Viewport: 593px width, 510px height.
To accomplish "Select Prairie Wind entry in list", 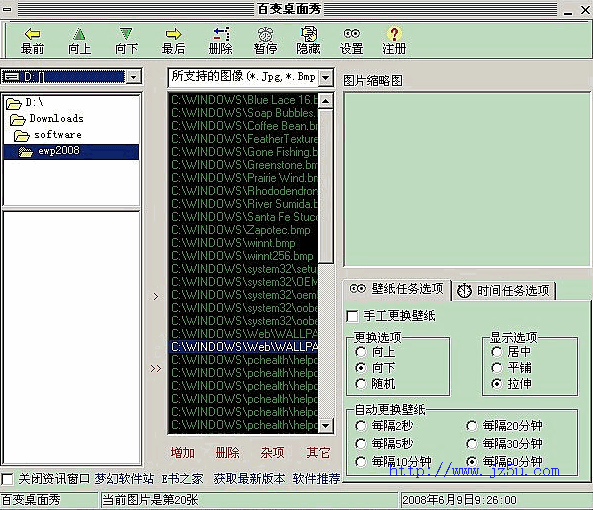I will (x=244, y=178).
